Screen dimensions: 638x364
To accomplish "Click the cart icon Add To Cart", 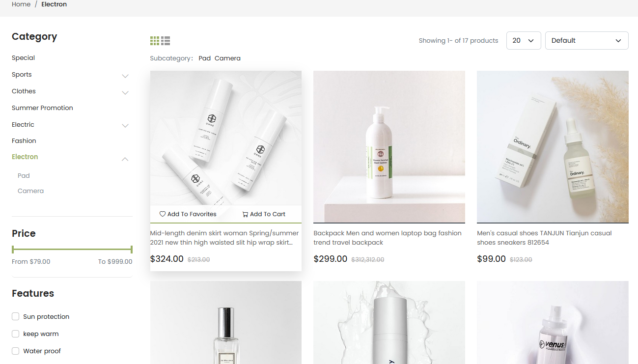I will click(x=245, y=214).
